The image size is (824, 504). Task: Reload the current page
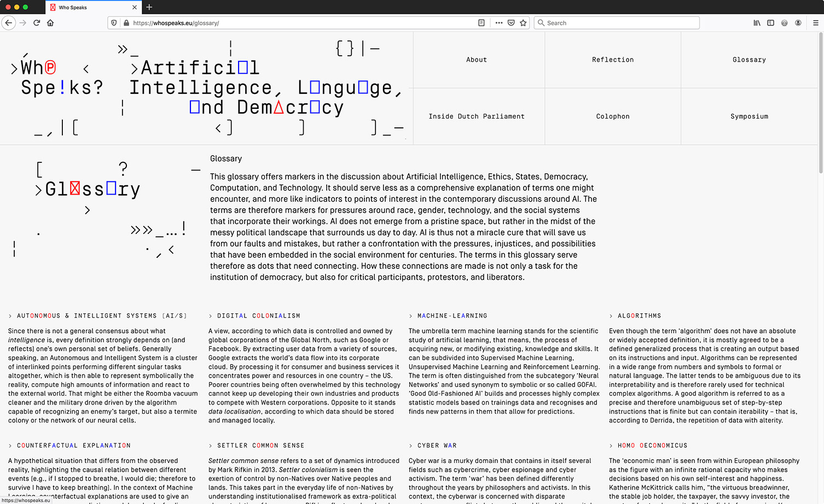[37, 23]
